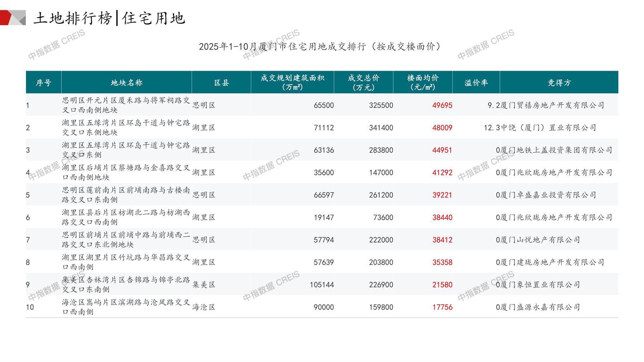Click the 楼面均价 column header
The height and width of the screenshot is (362, 644).
423,82
